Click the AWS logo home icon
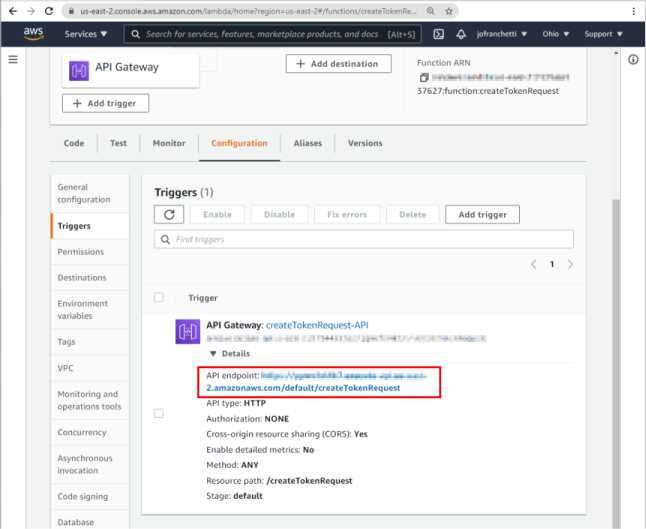 (x=33, y=34)
